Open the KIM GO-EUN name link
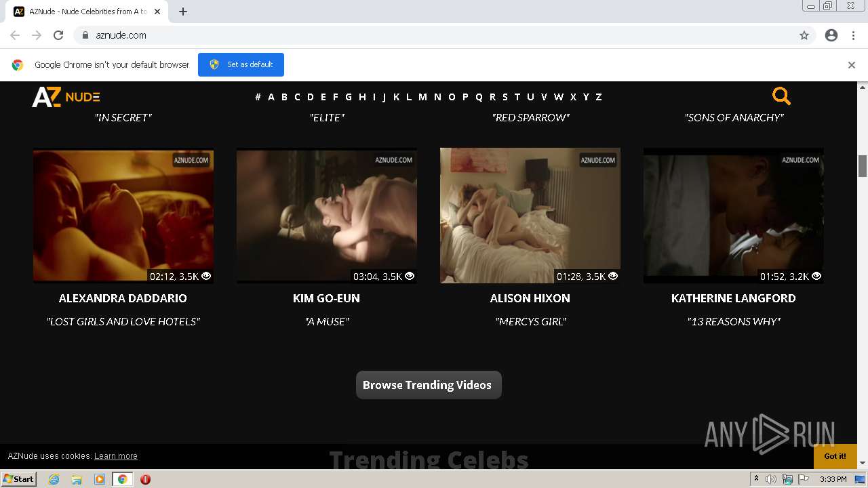The width and height of the screenshot is (868, 488). tap(326, 298)
